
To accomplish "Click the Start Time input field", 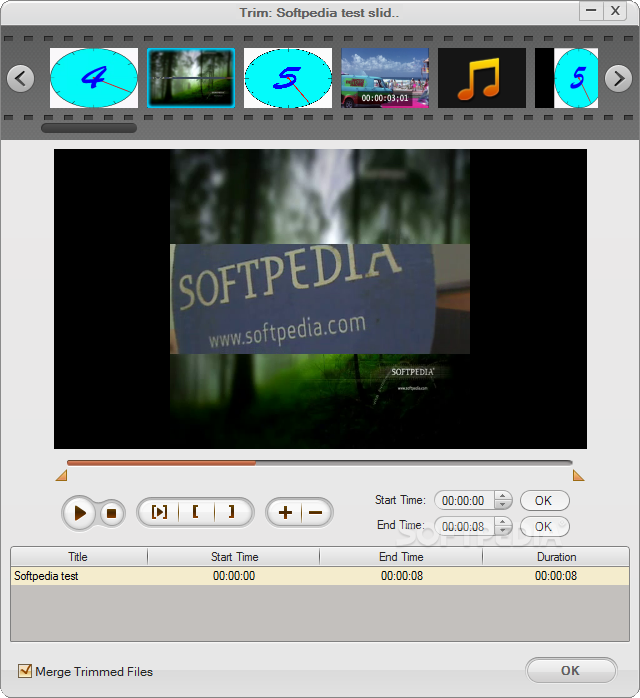I will tap(463, 501).
